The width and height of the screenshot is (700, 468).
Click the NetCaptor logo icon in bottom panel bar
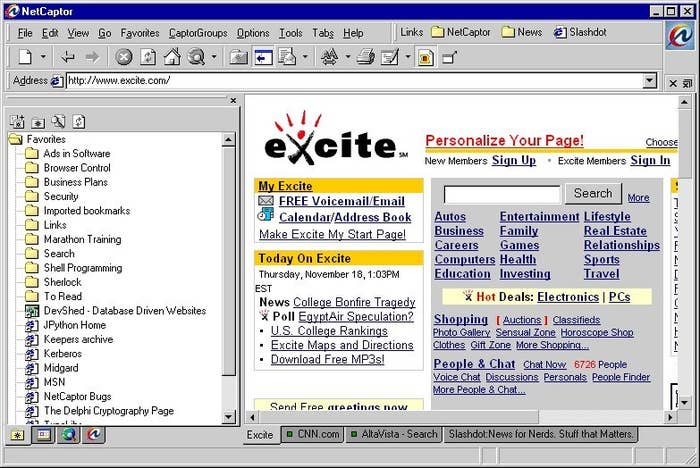pos(94,435)
